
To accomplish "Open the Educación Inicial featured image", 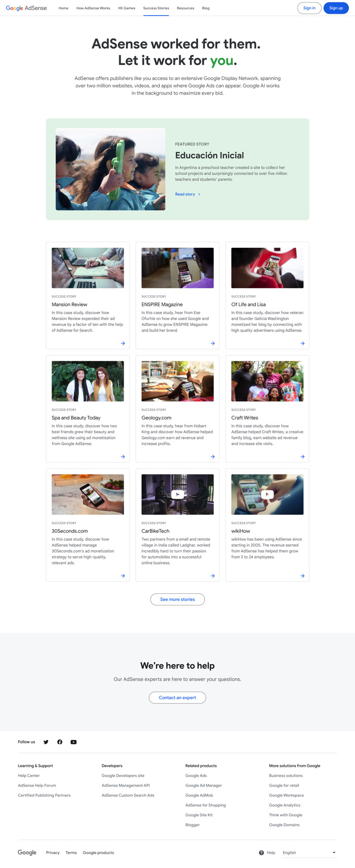I will (x=111, y=169).
